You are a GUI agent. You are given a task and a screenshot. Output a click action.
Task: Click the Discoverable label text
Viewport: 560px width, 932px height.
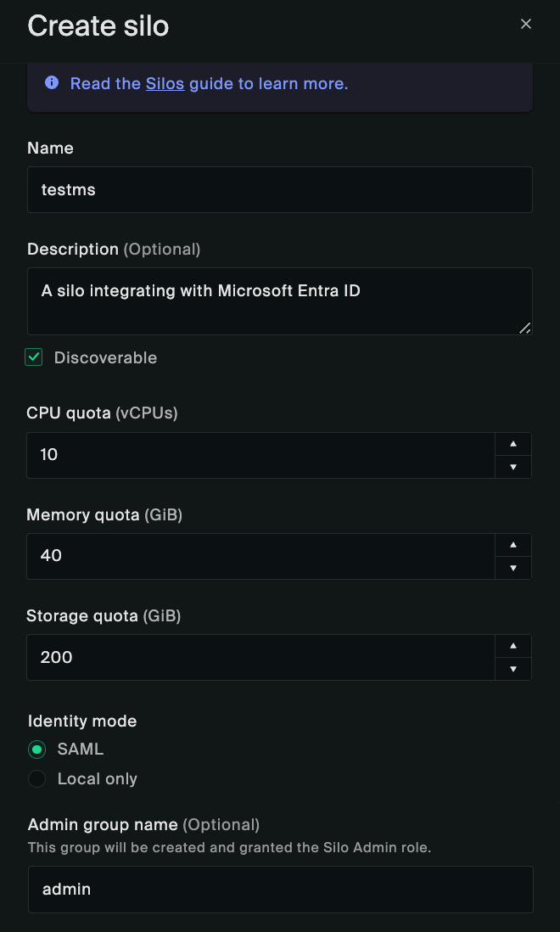pos(105,357)
